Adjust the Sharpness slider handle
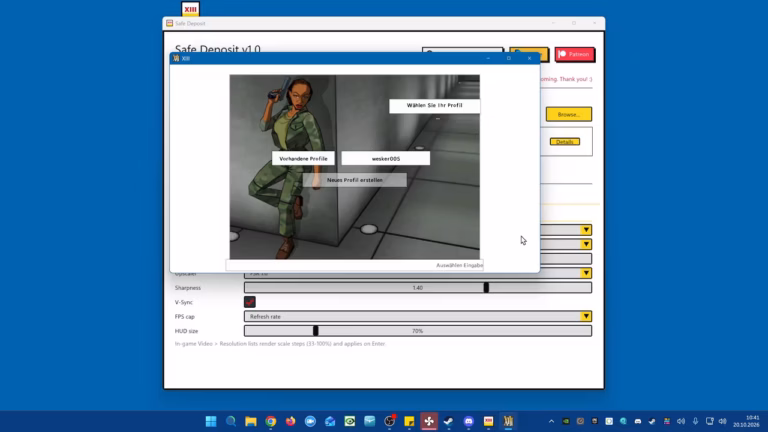Screen dimensions: 768x432 tap(486, 288)
